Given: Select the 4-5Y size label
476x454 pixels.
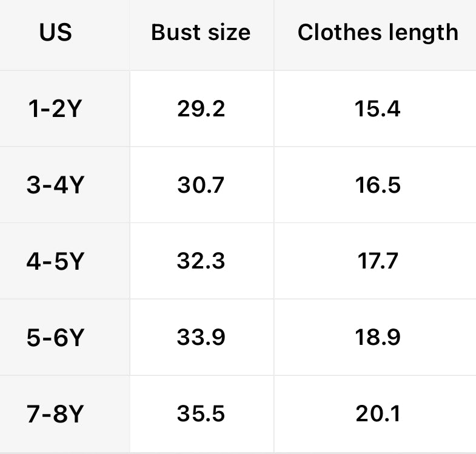Looking at the screenshot, I should click(x=55, y=261).
